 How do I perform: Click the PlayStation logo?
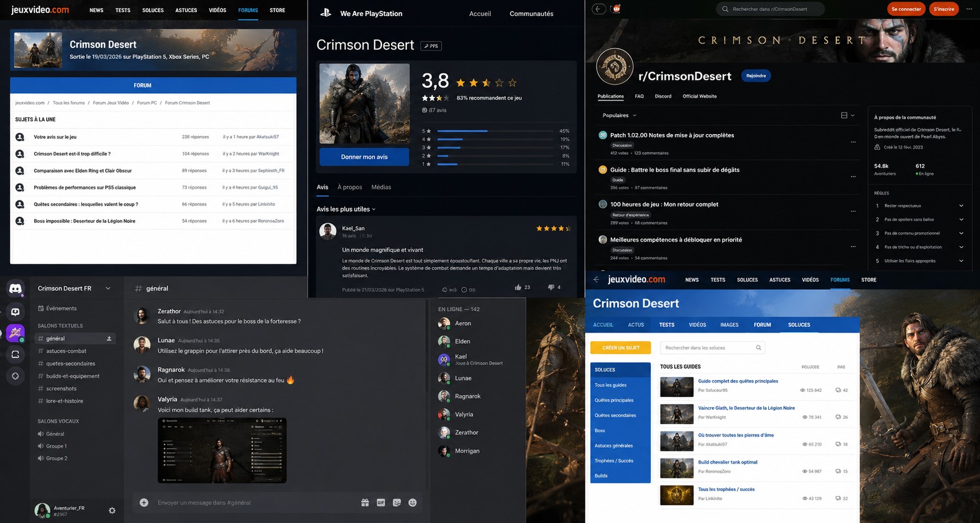(x=326, y=13)
